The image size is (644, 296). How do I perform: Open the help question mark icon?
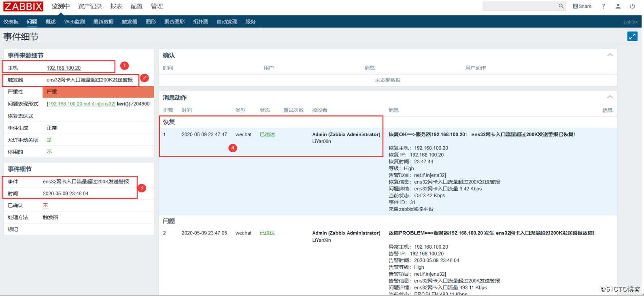604,6
